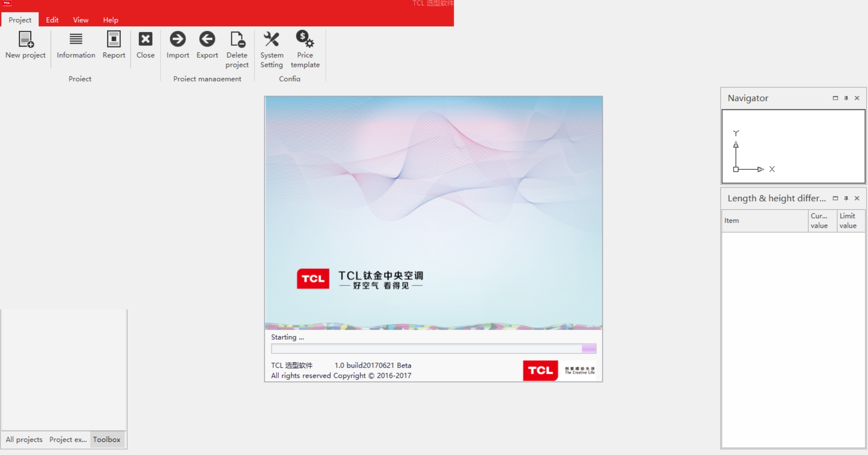Click the Cur... value column header

(x=822, y=221)
